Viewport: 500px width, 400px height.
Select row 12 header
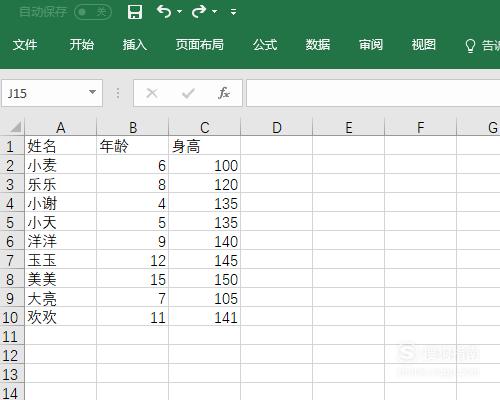[12, 355]
